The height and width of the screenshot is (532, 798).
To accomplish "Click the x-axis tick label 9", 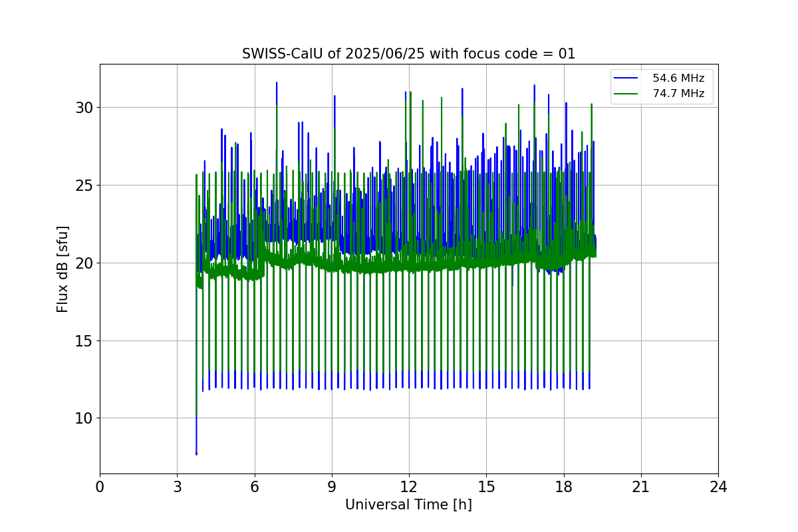I will pyautogui.click(x=332, y=487).
